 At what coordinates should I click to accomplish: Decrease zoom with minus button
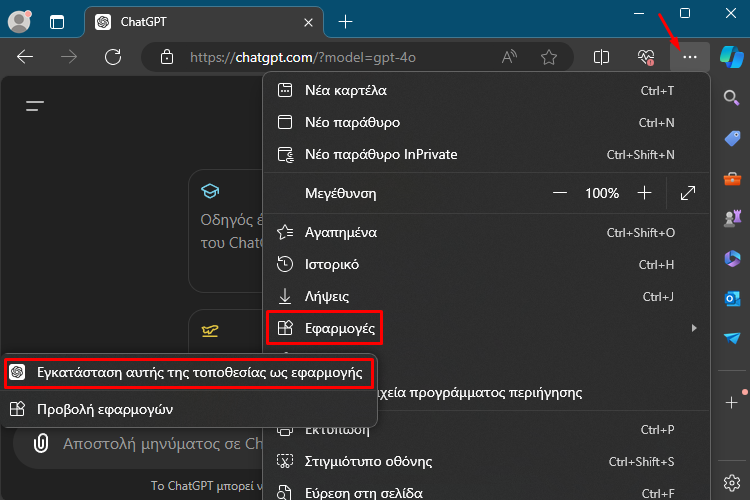(560, 193)
